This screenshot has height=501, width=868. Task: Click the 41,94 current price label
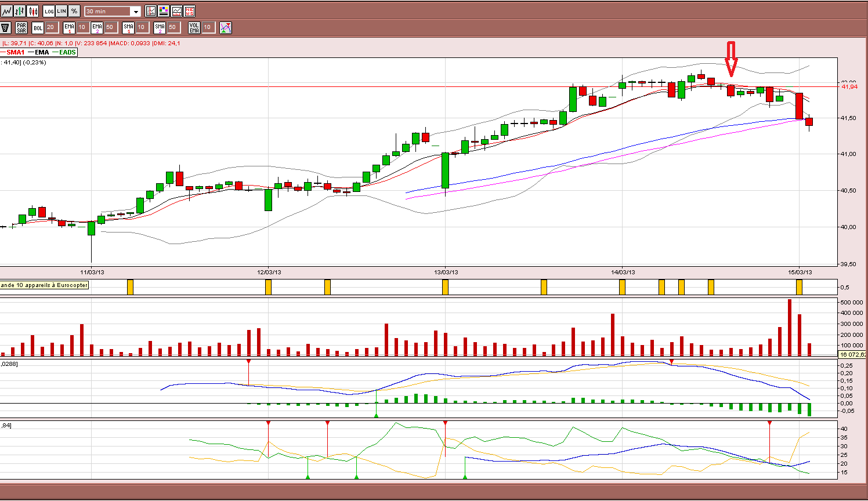849,86
